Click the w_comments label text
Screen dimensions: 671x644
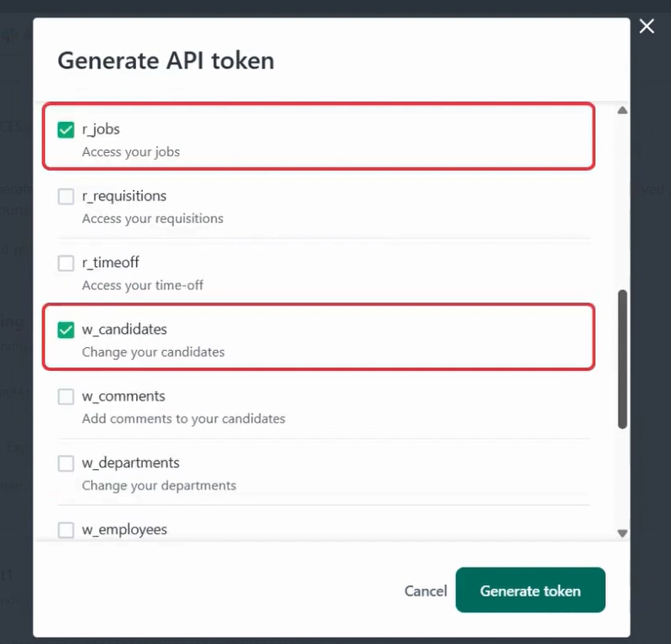click(x=123, y=396)
